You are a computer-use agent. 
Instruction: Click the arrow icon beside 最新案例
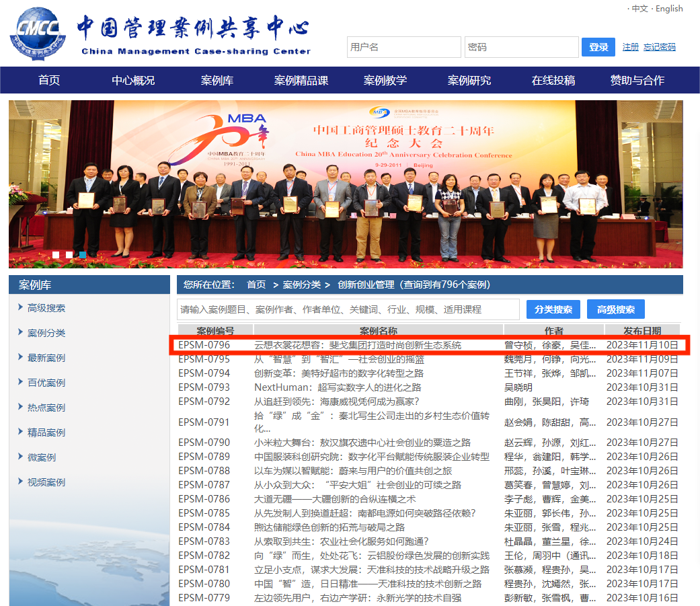tap(21, 357)
